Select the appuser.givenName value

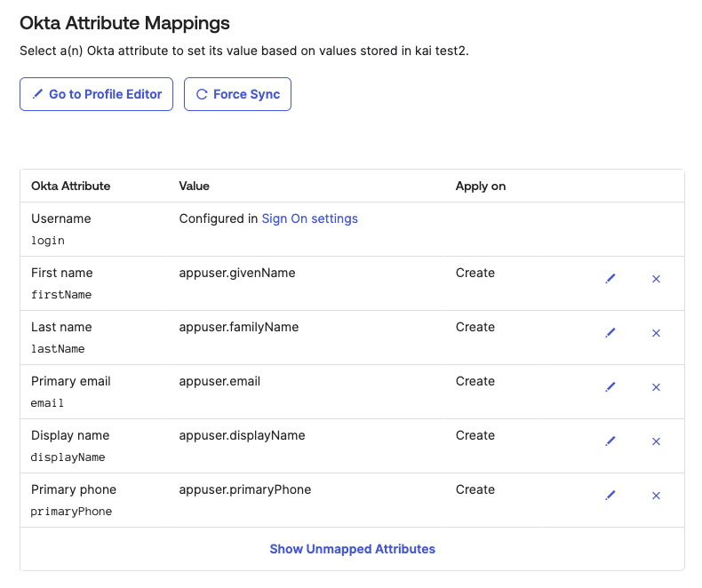coord(237,273)
